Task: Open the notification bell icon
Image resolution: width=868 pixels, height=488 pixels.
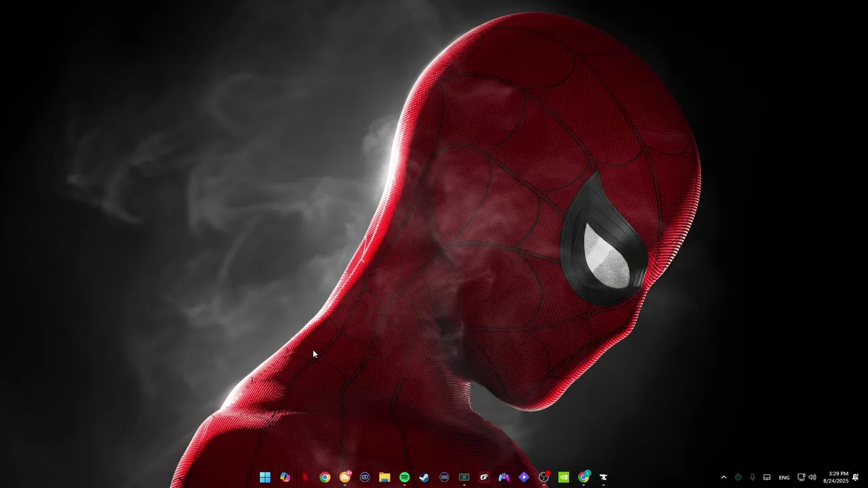Action: (x=856, y=477)
